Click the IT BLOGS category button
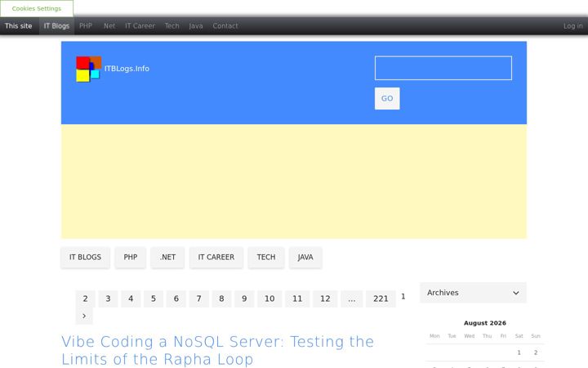Viewport: 588px width, 368px height. click(x=85, y=258)
